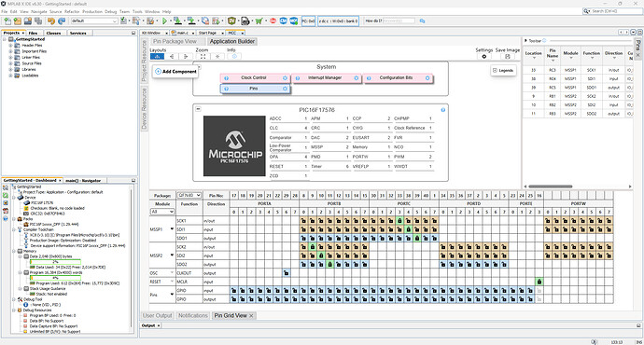The height and width of the screenshot is (345, 644).
Task: Click the Settings gear in Application Builder
Action: (x=483, y=57)
